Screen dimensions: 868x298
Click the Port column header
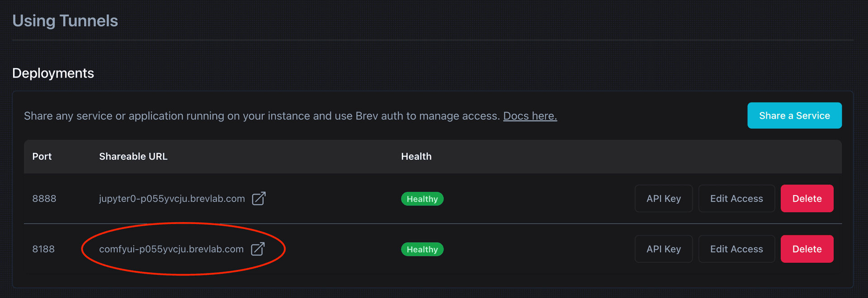42,157
